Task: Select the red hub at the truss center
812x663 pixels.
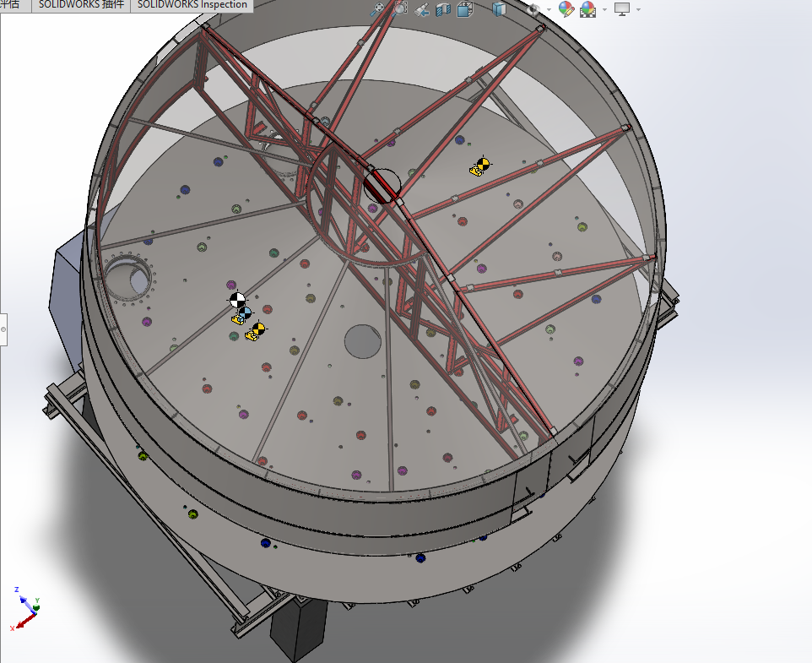Action: (382, 185)
